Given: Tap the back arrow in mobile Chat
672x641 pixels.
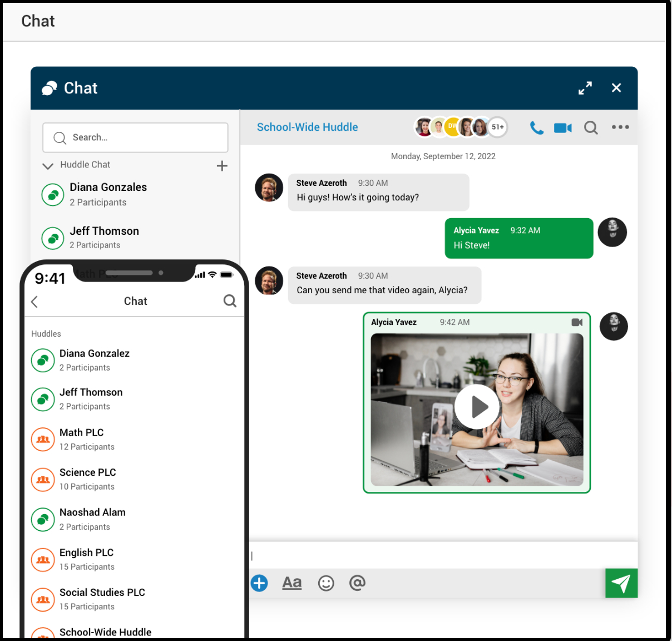Looking at the screenshot, I should tap(34, 302).
